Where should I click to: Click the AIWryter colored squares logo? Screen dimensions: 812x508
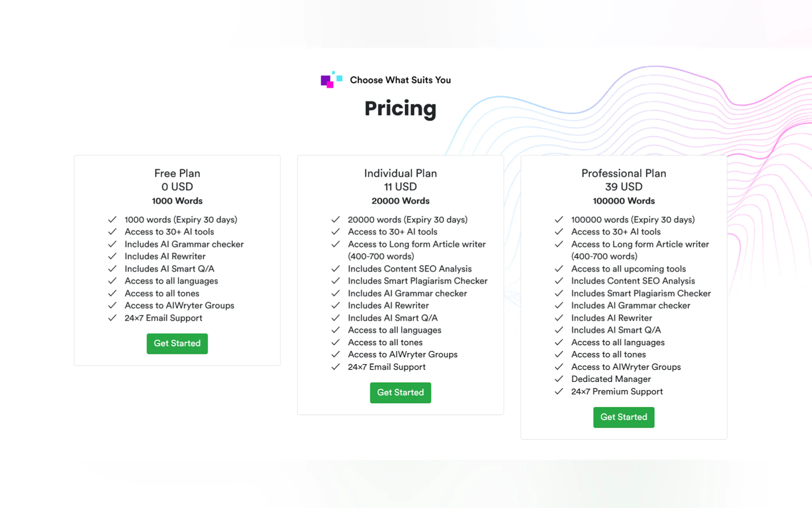click(x=331, y=80)
